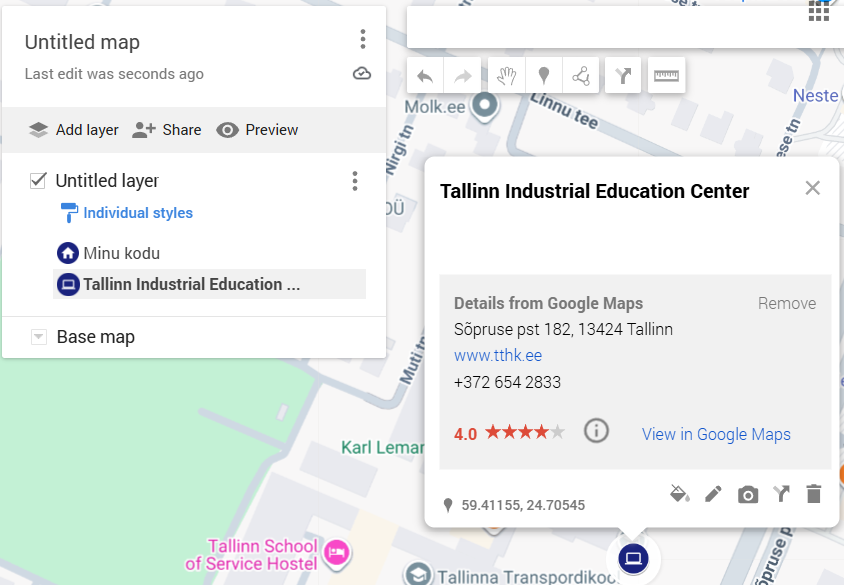Uncheck the Untitled layer checkbox
The width and height of the screenshot is (844, 585).
tap(39, 181)
